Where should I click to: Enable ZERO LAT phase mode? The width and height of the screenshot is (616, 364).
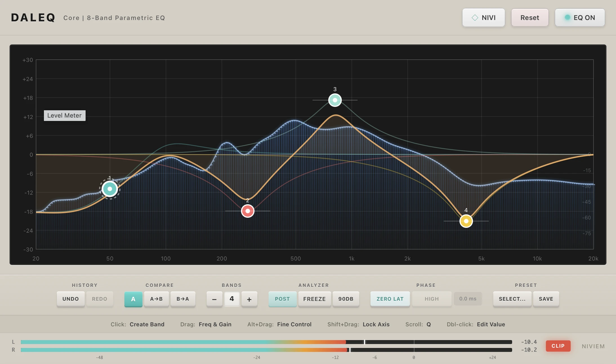390,299
